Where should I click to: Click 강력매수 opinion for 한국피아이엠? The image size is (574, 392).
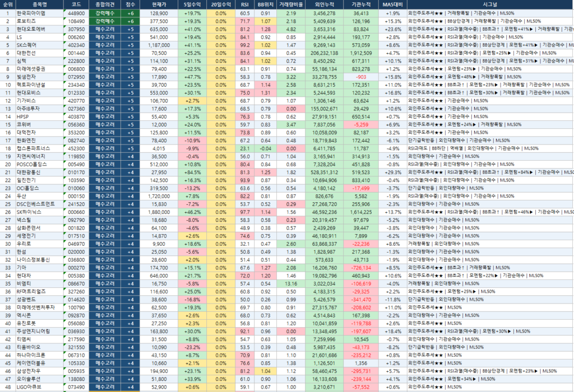click(x=105, y=13)
